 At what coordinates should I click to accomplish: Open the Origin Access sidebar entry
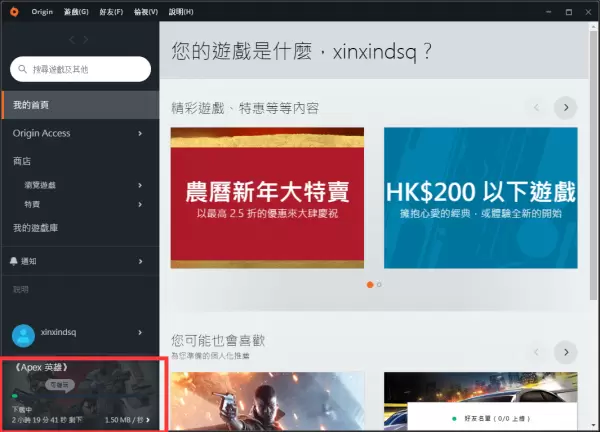(41, 133)
